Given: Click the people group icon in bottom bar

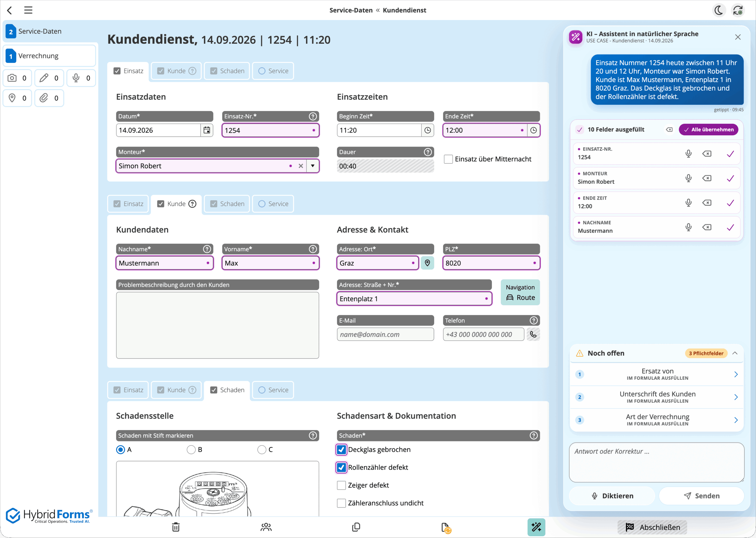Looking at the screenshot, I should [266, 527].
